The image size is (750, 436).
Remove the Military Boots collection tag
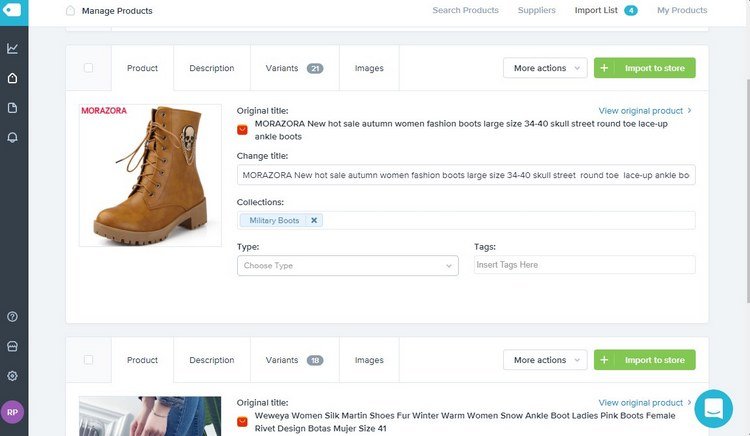[314, 220]
